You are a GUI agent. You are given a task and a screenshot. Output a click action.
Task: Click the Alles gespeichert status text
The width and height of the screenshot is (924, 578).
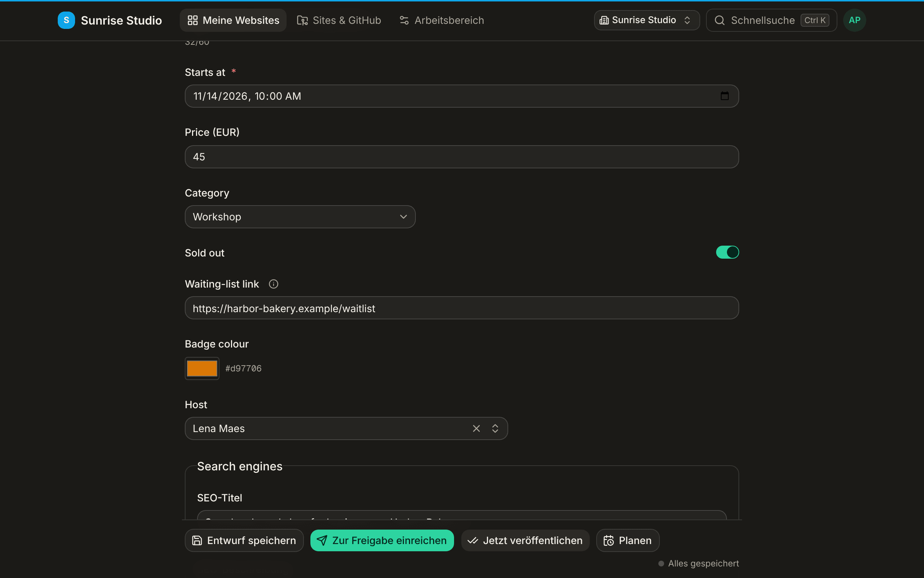[703, 564]
